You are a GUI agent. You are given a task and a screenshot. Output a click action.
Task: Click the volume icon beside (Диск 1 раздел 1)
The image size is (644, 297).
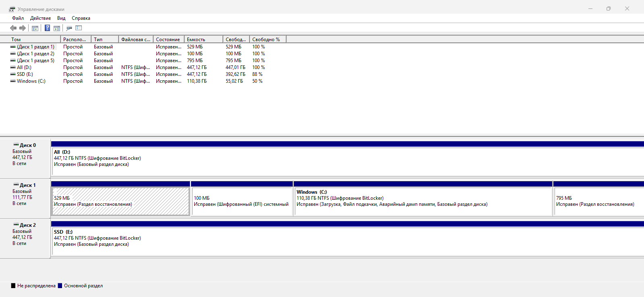pyautogui.click(x=13, y=47)
